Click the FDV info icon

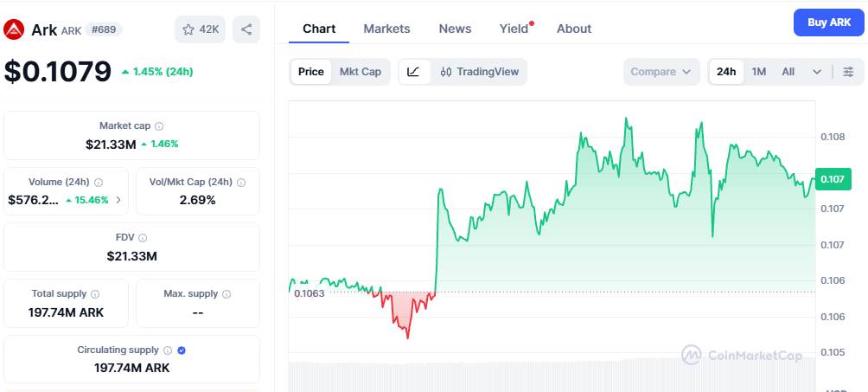(143, 238)
